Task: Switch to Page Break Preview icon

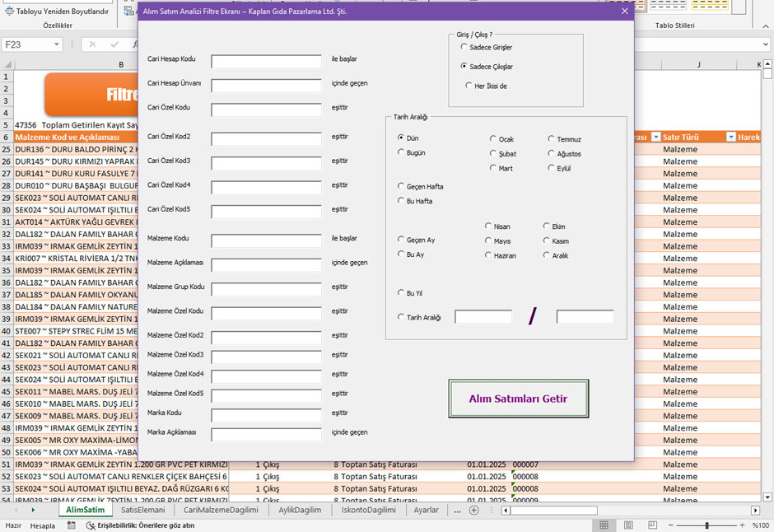Action: pos(653,525)
